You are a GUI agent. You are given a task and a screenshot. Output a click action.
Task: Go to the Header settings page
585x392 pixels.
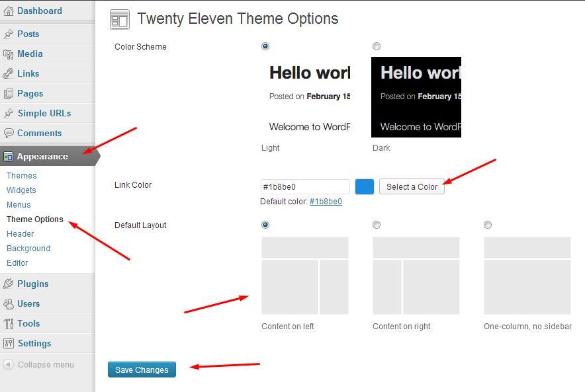(20, 233)
